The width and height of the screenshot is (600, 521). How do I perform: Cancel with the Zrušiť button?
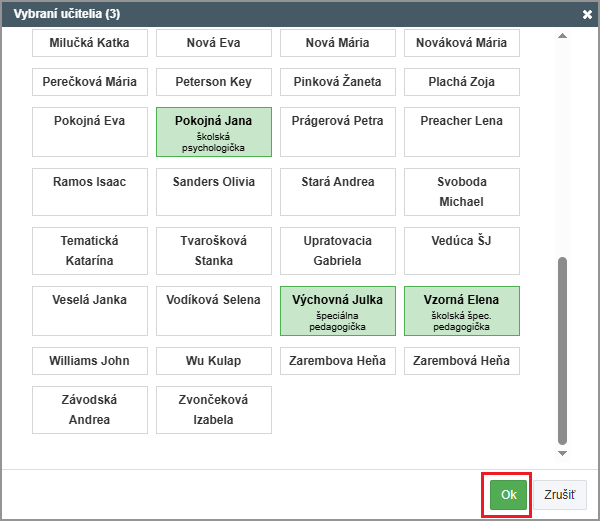[559, 494]
